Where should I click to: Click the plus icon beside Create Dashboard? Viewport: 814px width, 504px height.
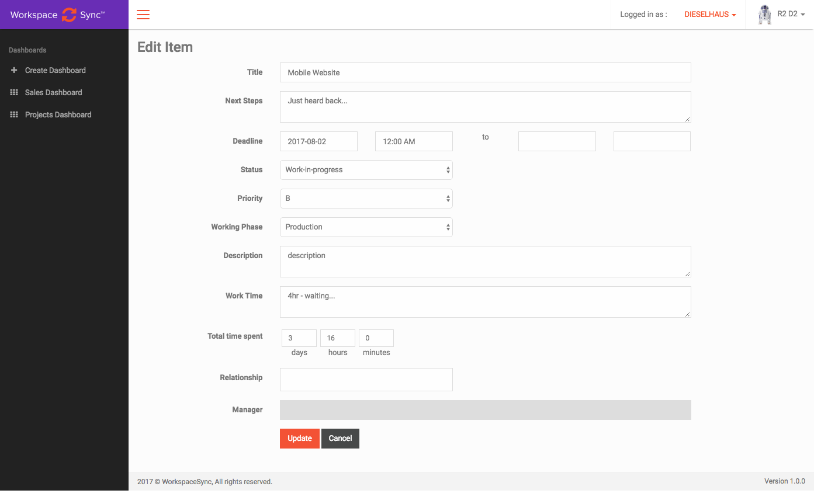coord(14,70)
